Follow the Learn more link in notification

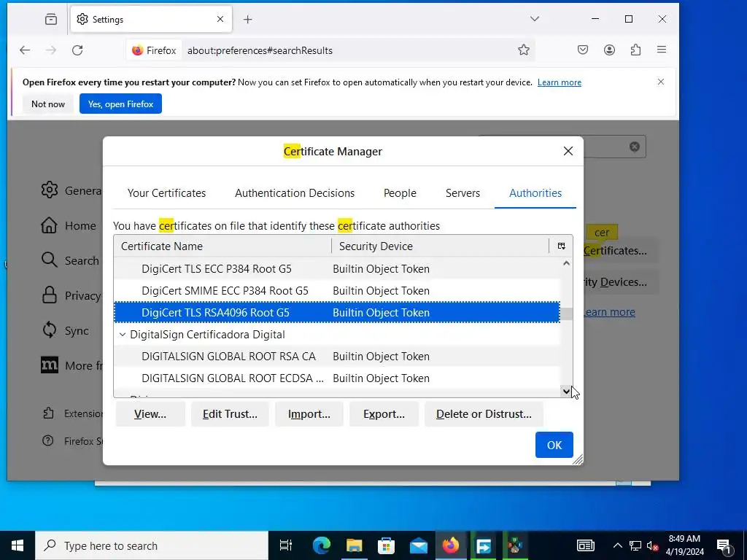pos(560,82)
